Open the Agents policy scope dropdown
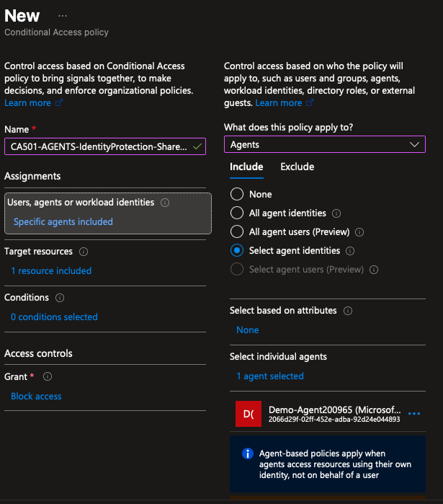The height and width of the screenshot is (504, 443). pyautogui.click(x=325, y=144)
